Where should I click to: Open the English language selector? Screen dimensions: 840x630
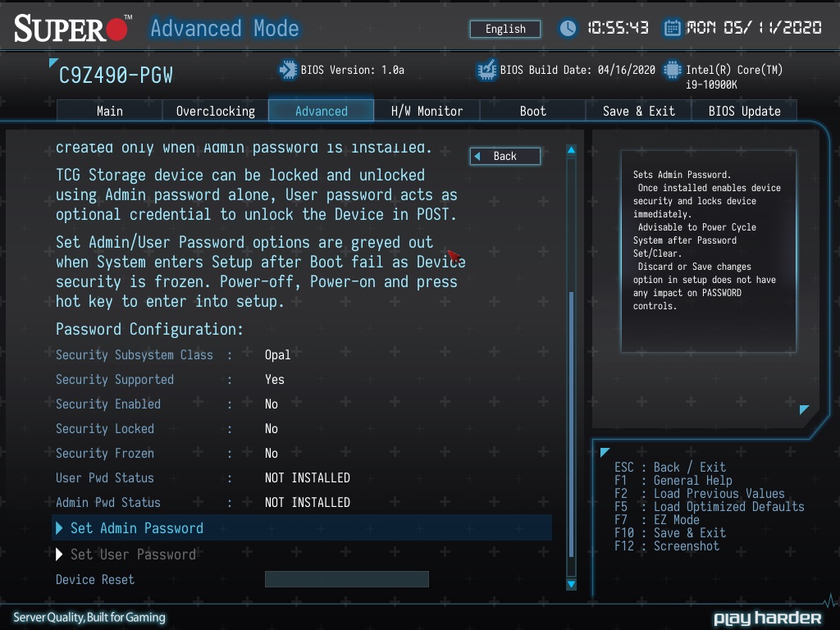[505, 29]
